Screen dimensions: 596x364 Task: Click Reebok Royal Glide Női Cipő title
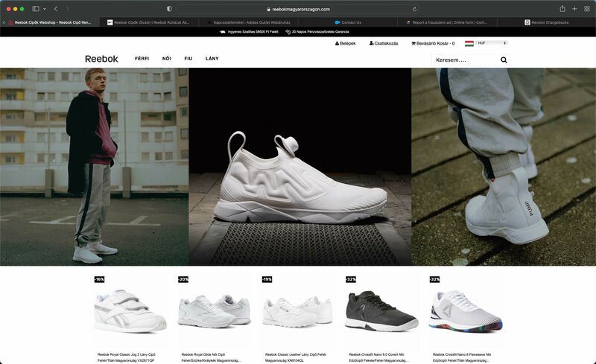click(211, 357)
